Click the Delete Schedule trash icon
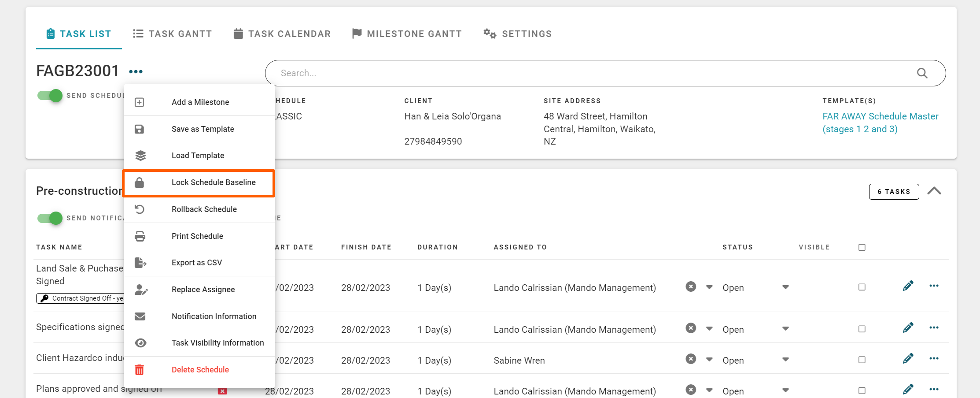The height and width of the screenshot is (398, 980). tap(140, 370)
